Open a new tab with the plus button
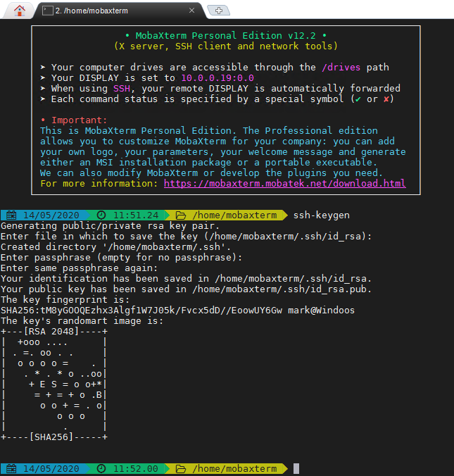Image resolution: width=454 pixels, height=476 pixels. coord(218,11)
